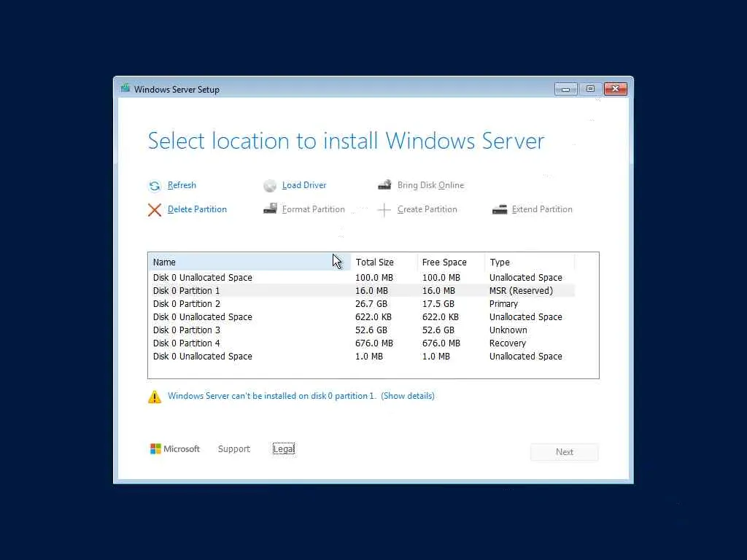This screenshot has width=747, height=560.
Task: Click the Bring Disk Online drive icon
Action: [384, 184]
